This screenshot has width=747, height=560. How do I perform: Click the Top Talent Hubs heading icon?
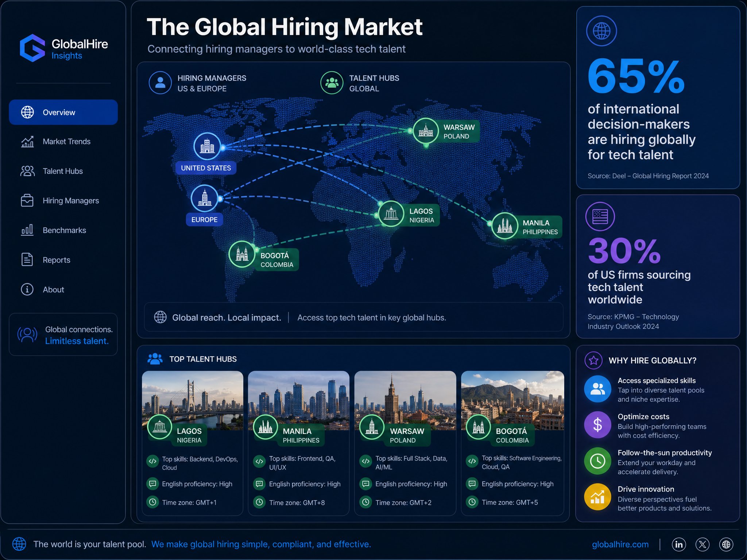(x=155, y=359)
